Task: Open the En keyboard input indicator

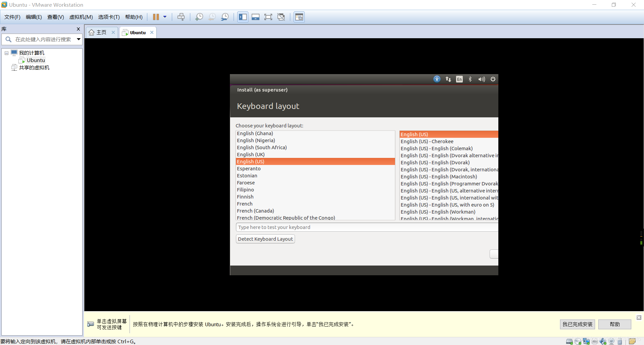Action: coord(459,79)
